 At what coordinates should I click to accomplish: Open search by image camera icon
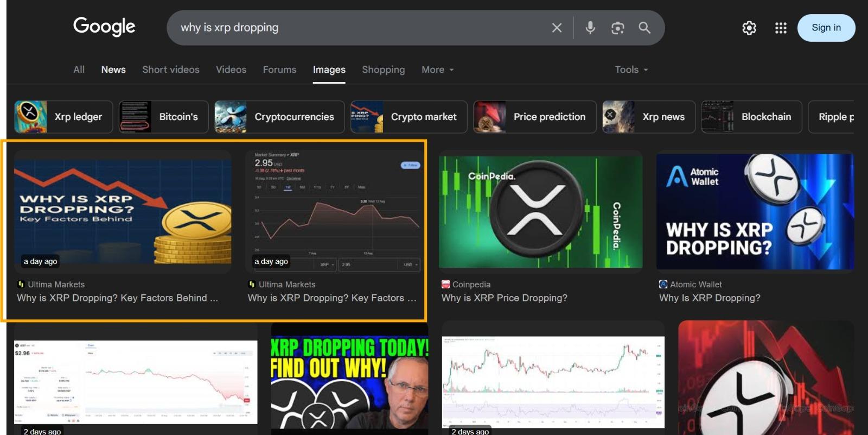(x=617, y=28)
